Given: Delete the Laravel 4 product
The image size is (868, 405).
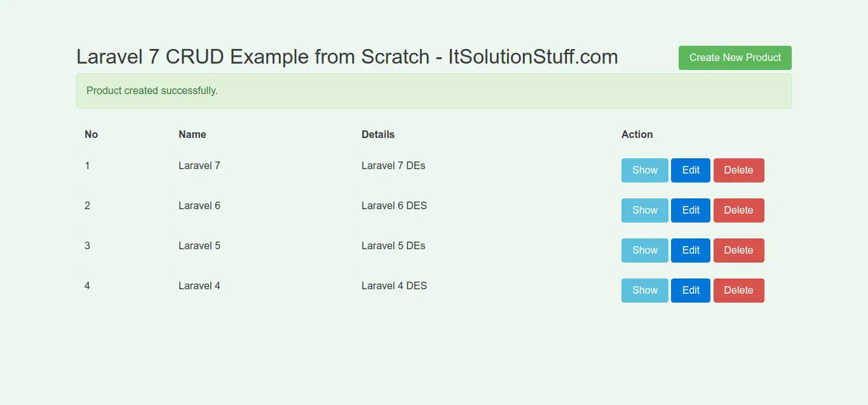Looking at the screenshot, I should pos(738,291).
